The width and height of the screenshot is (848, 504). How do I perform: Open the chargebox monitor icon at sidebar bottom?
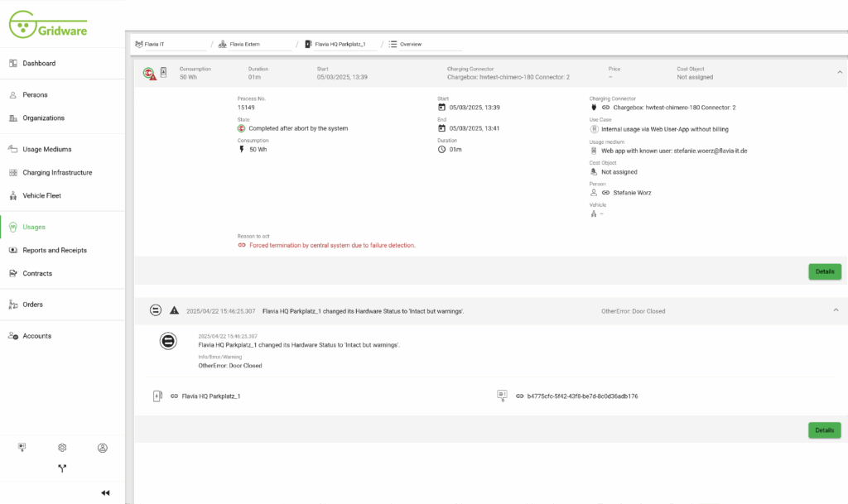22,447
